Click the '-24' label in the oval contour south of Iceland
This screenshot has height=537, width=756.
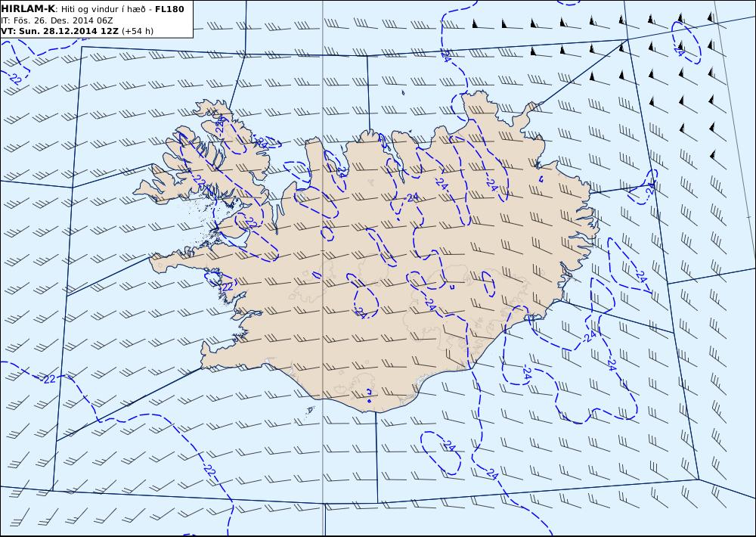tap(448, 447)
